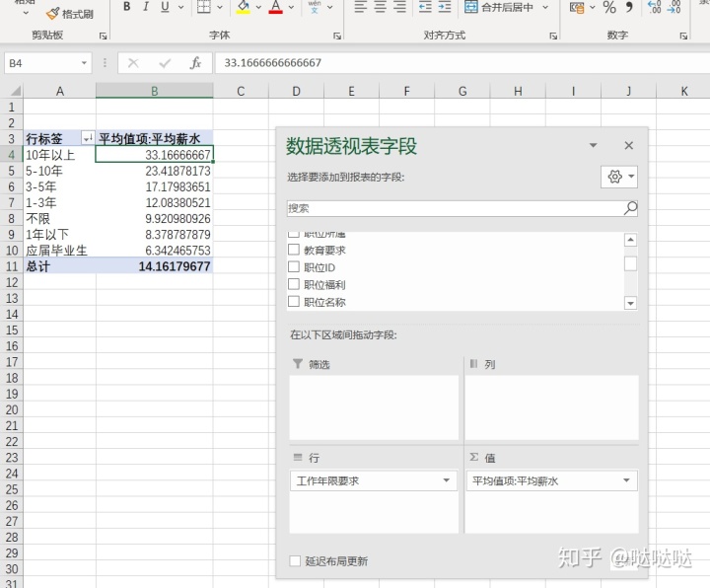
Task: Select the 平均值项:平均薪水 header cell
Action: 155,139
